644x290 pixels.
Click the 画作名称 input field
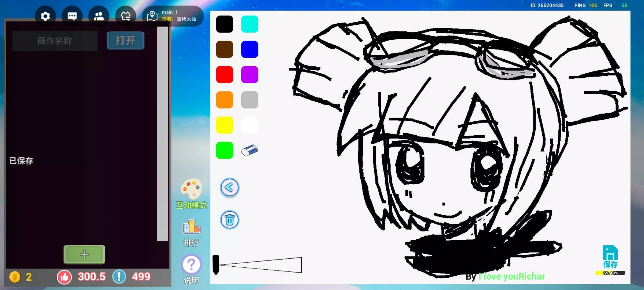click(55, 41)
